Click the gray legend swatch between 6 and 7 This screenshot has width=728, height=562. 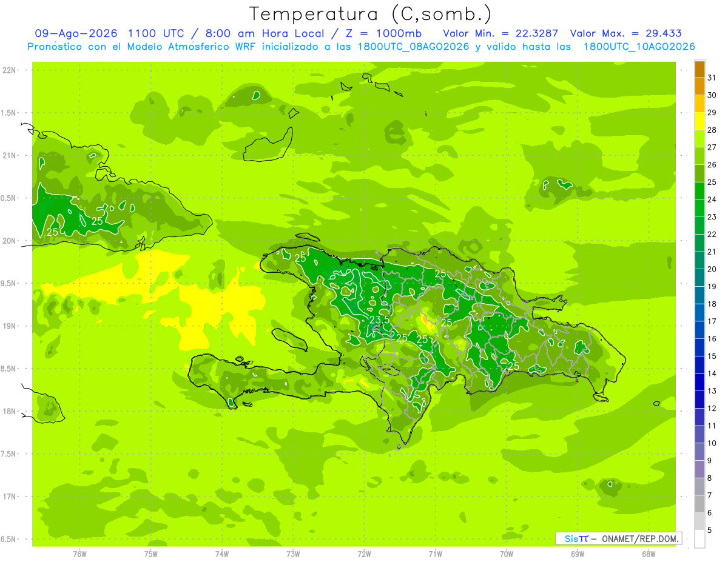pyautogui.click(x=699, y=504)
